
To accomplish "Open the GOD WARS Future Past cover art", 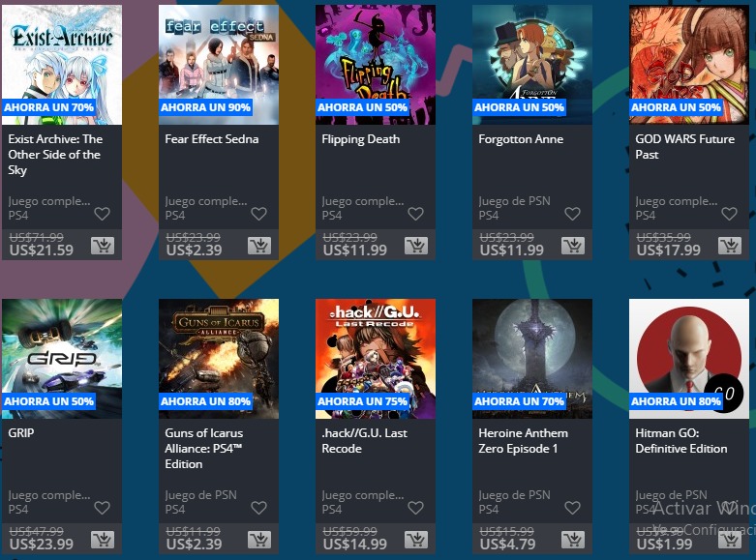I will click(689, 65).
